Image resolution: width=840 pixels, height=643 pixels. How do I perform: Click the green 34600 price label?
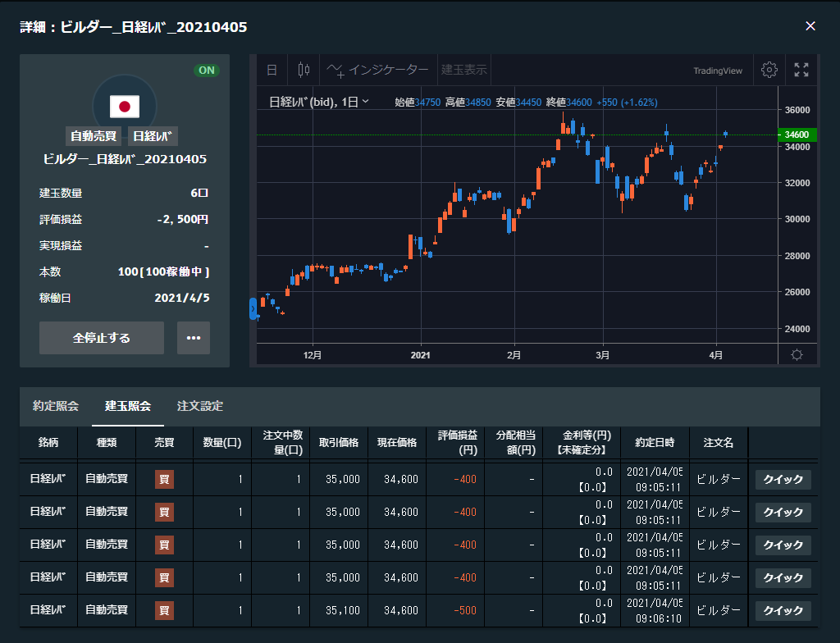pyautogui.click(x=797, y=135)
